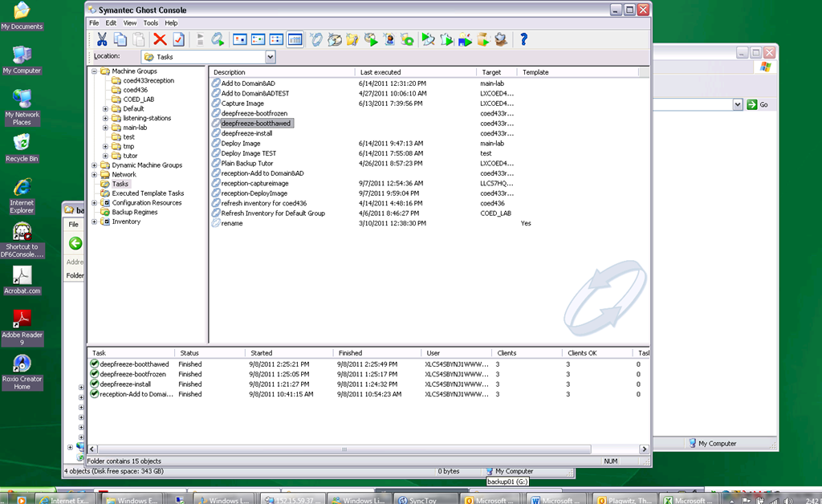The height and width of the screenshot is (504, 822).
Task: Open the Tools menu
Action: tap(151, 23)
